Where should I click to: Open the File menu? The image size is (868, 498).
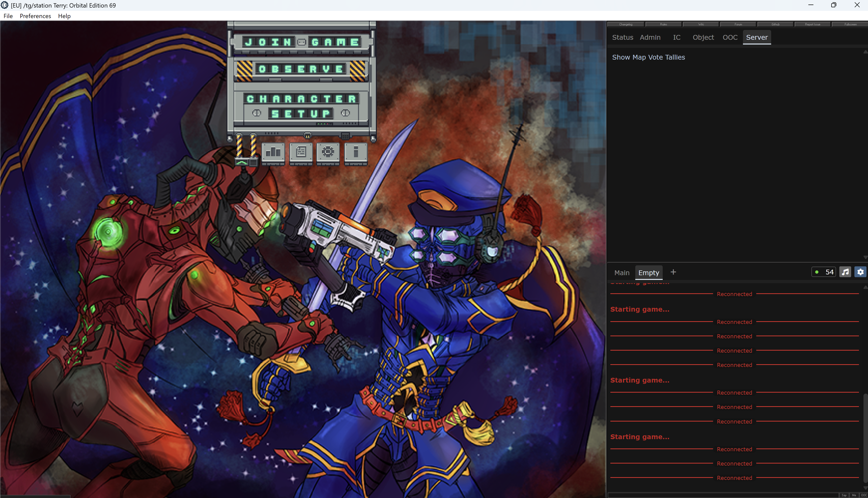(8, 16)
